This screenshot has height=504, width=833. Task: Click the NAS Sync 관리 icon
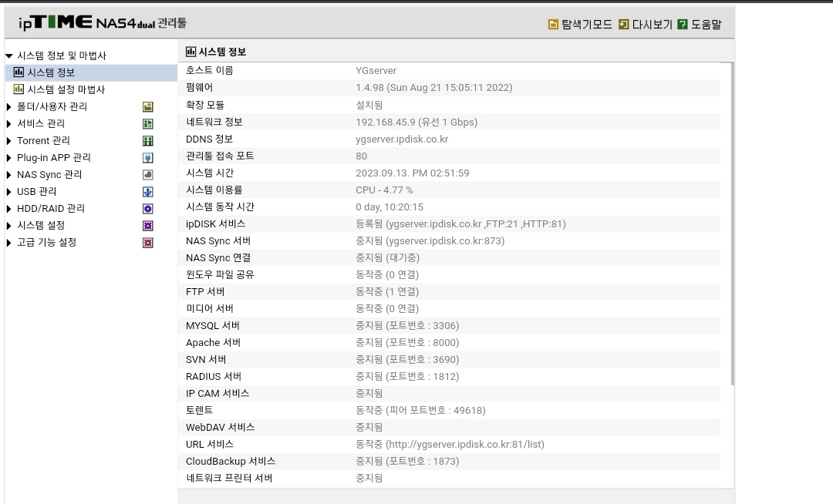pyautogui.click(x=147, y=174)
